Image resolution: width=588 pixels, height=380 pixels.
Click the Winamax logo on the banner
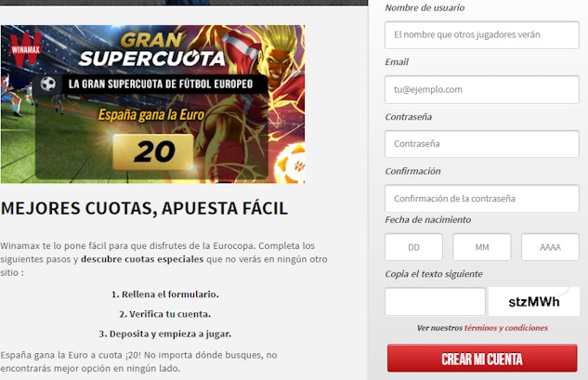pos(25,48)
